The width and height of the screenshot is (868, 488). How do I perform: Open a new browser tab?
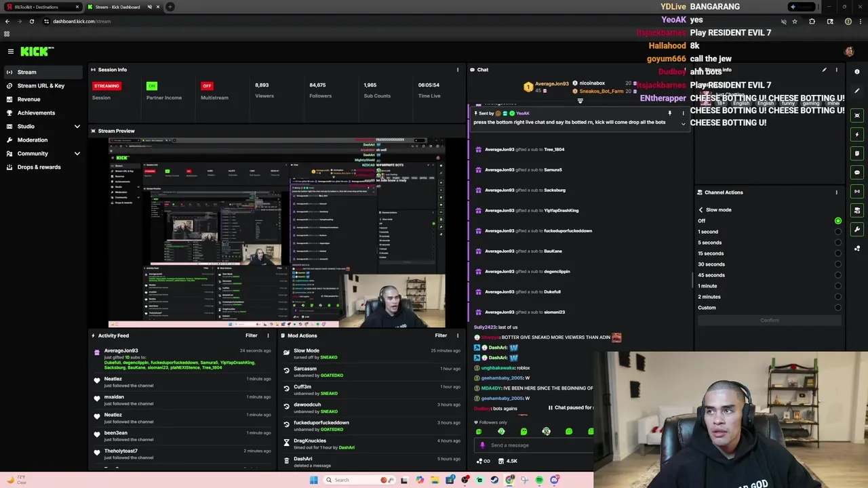pos(170,7)
